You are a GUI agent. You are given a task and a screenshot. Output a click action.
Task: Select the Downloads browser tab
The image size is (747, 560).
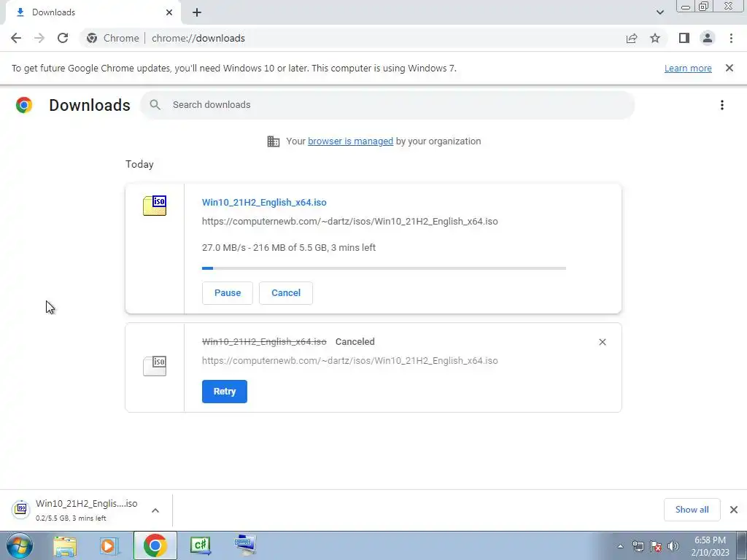point(93,12)
